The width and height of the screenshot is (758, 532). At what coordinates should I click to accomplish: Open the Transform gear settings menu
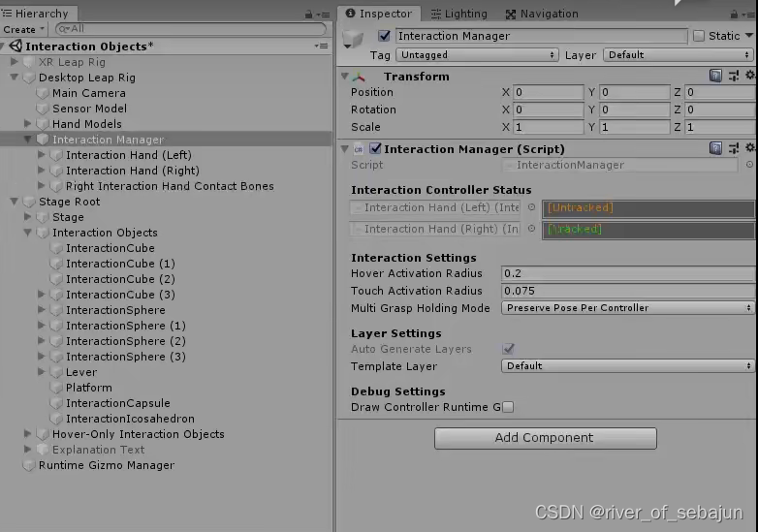point(750,76)
